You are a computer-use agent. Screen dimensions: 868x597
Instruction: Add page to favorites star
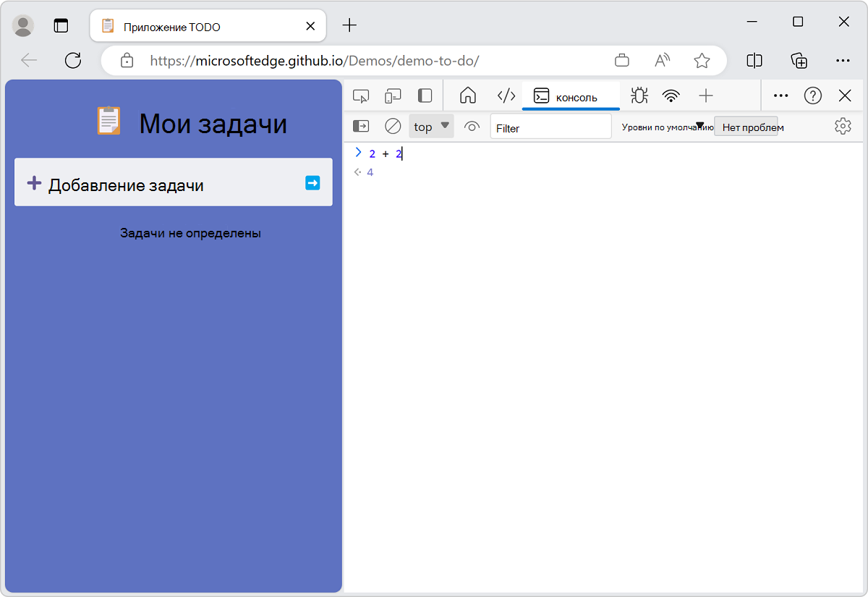pos(702,61)
